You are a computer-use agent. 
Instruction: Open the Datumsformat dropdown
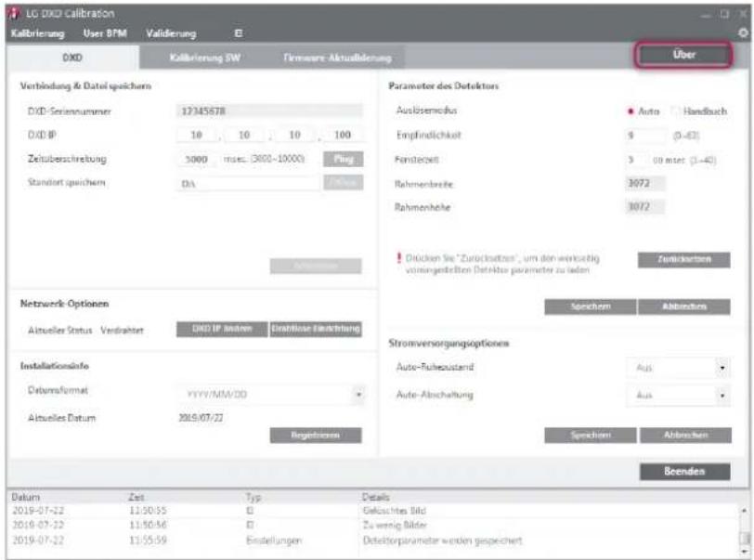[x=271, y=395]
